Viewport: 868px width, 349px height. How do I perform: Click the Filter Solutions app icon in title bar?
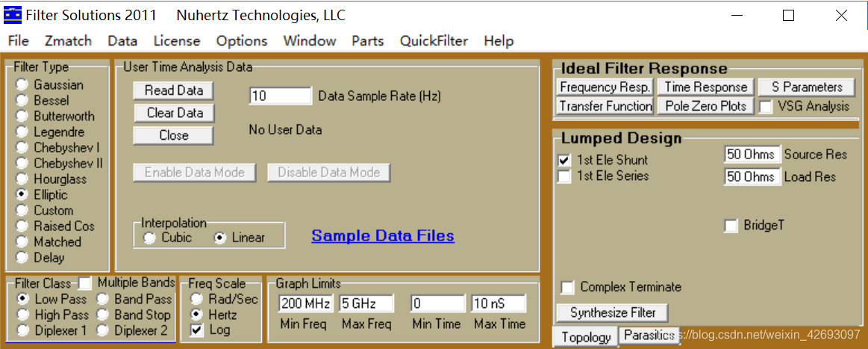(13, 16)
